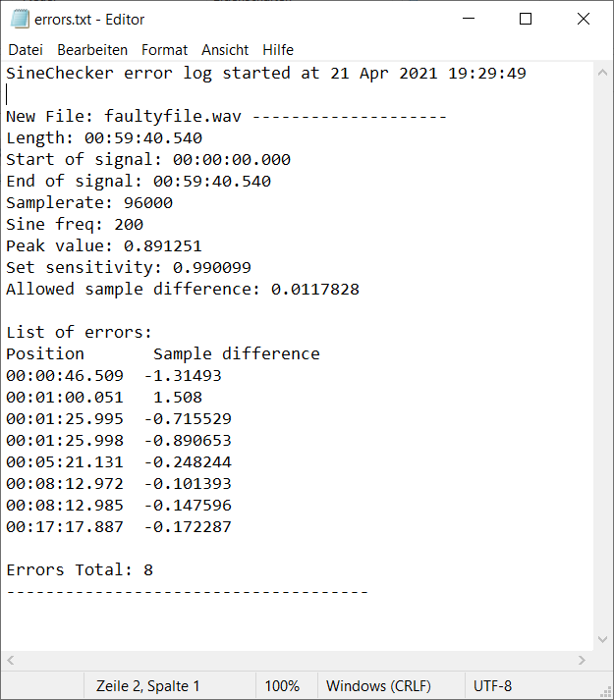This screenshot has width=614, height=700.
Task: Click the faultyfile.wav filename text
Action: click(173, 117)
